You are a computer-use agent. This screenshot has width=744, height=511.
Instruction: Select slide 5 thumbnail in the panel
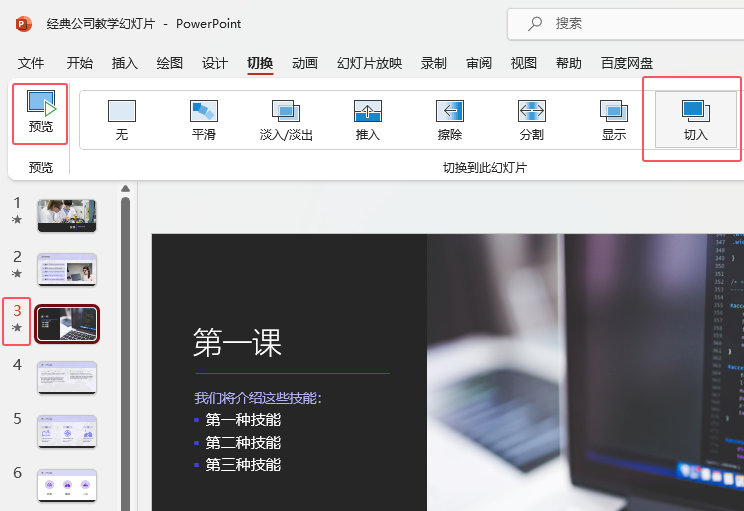pos(67,432)
